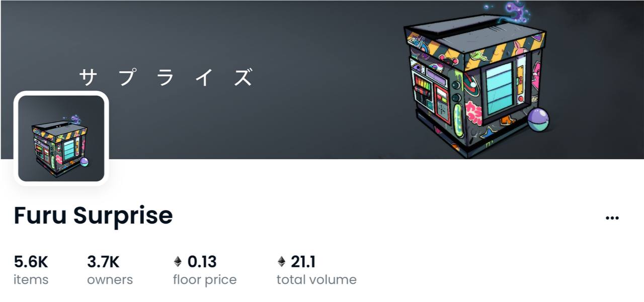Select the Furu Surprise collection title
The image size is (644, 302).
pos(93,216)
